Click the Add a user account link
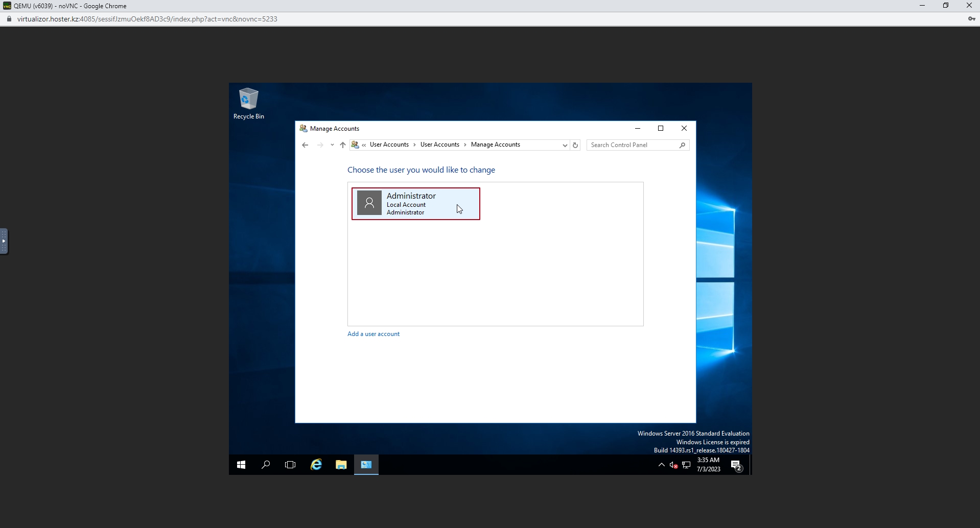Image resolution: width=980 pixels, height=528 pixels. click(373, 334)
